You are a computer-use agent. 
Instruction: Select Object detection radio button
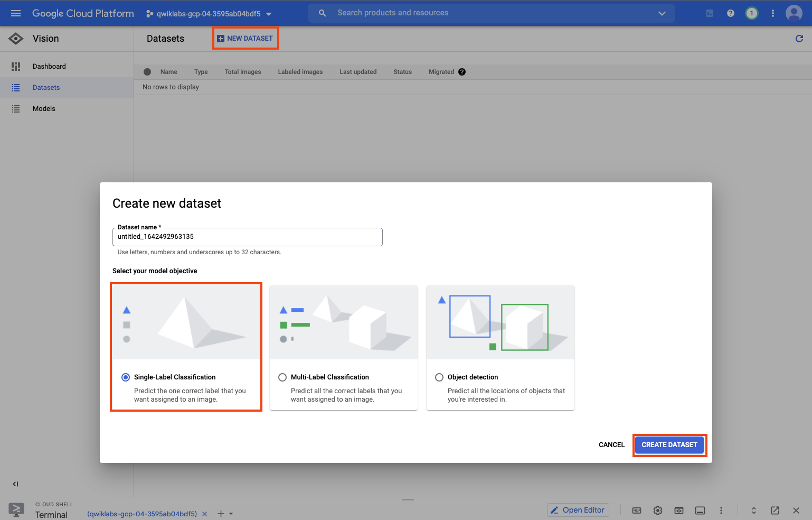click(x=439, y=377)
